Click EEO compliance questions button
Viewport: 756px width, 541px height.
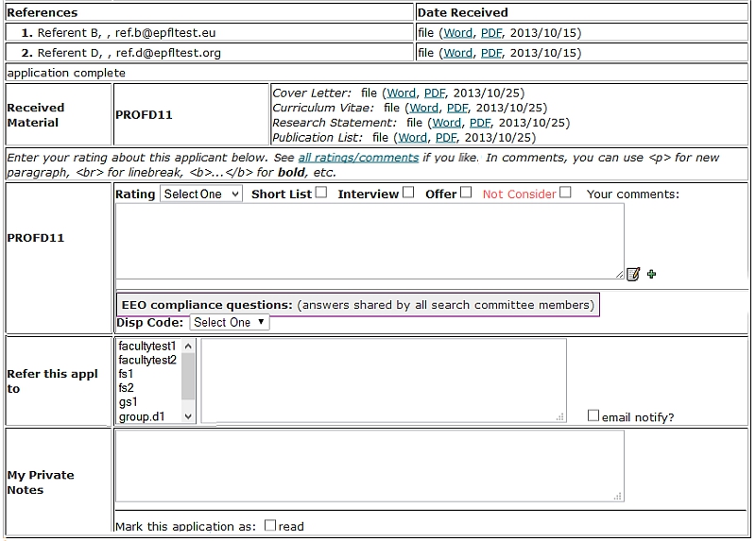point(357,305)
